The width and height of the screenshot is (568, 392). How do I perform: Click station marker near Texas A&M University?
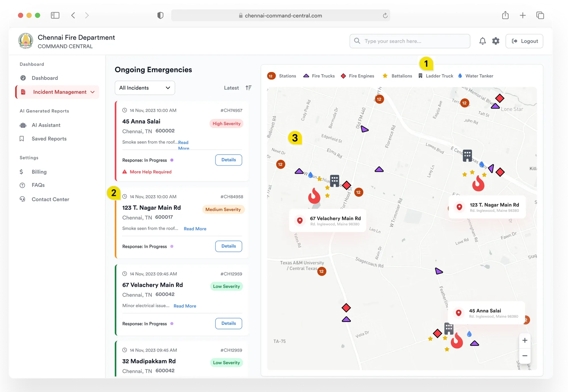(x=321, y=271)
